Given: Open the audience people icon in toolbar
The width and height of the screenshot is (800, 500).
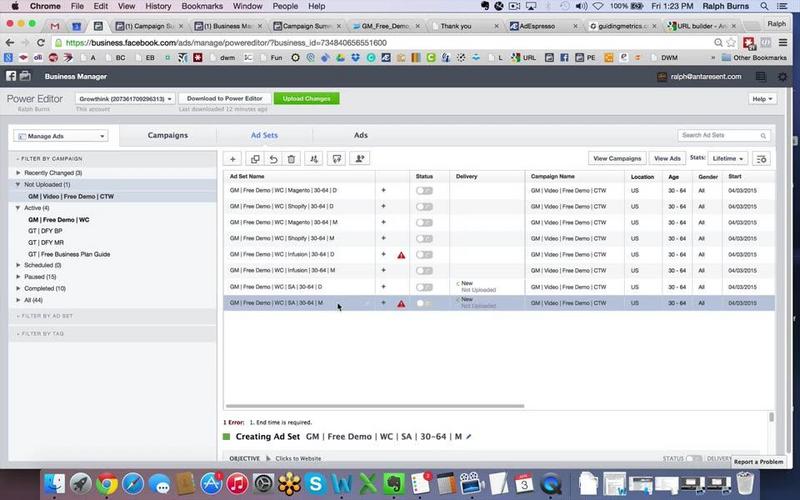Looking at the screenshot, I should (360, 159).
